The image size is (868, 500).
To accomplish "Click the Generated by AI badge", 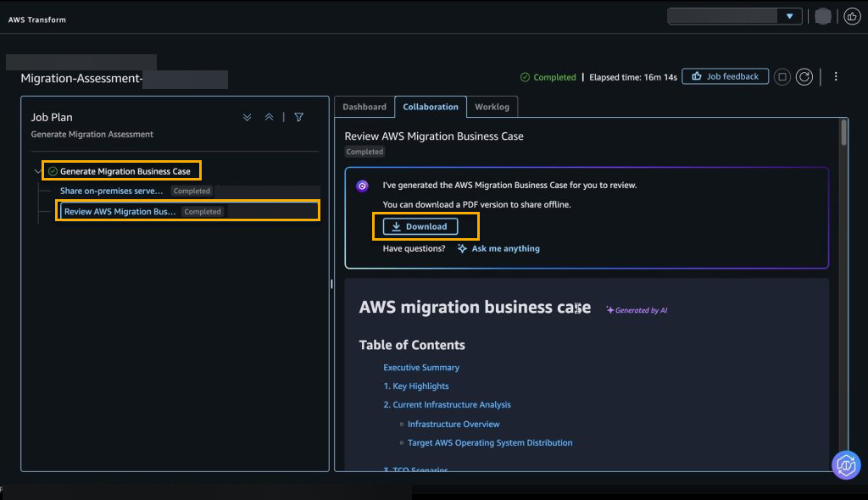I will [637, 310].
